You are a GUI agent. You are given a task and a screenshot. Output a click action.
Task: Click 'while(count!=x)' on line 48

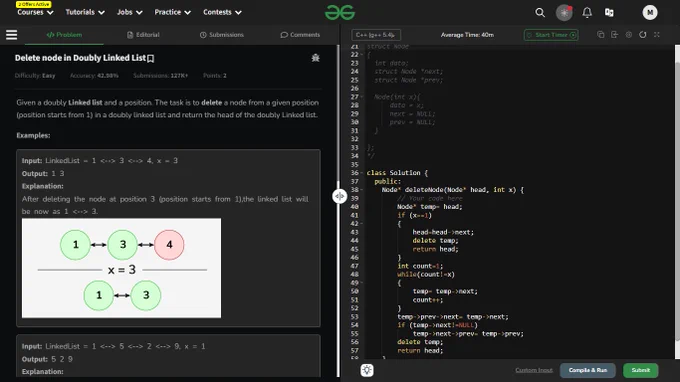[426, 274]
